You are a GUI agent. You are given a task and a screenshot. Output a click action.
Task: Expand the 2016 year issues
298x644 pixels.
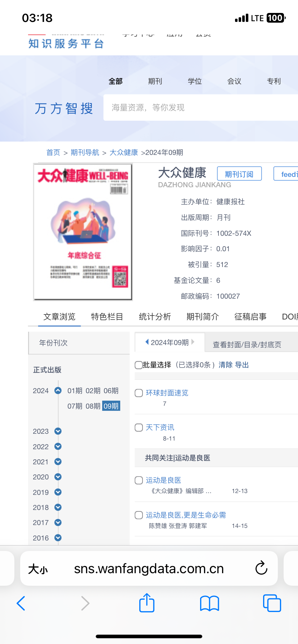coord(58,538)
